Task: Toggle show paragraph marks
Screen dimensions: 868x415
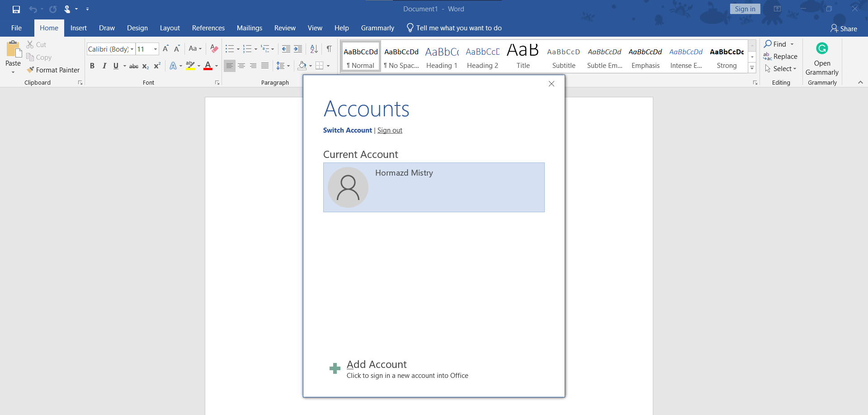Action: (x=329, y=49)
